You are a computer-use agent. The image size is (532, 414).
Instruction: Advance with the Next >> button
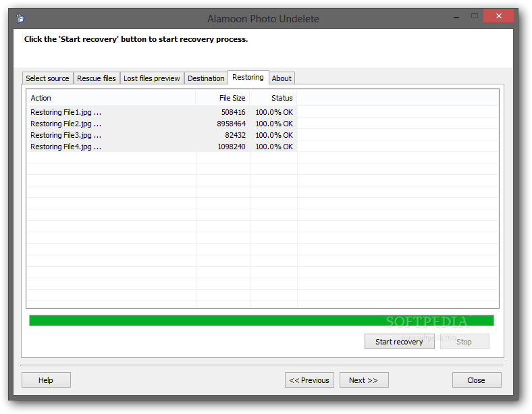pos(364,380)
